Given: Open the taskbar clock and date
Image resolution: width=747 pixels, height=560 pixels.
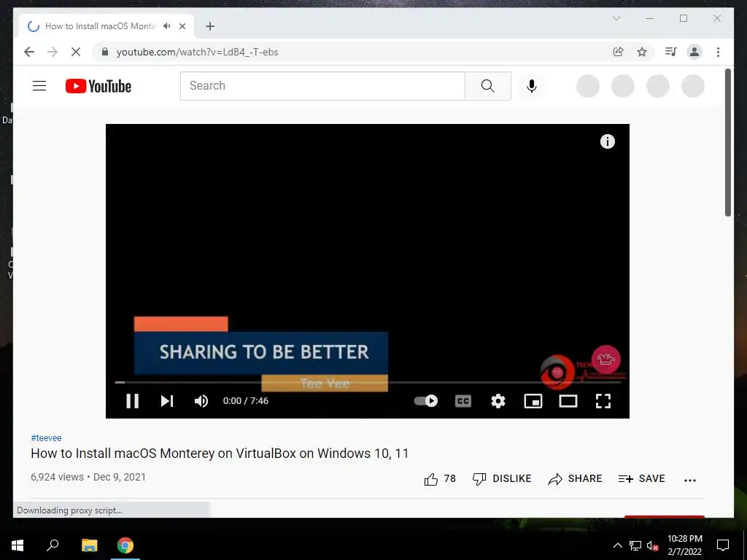Looking at the screenshot, I should coord(684,545).
